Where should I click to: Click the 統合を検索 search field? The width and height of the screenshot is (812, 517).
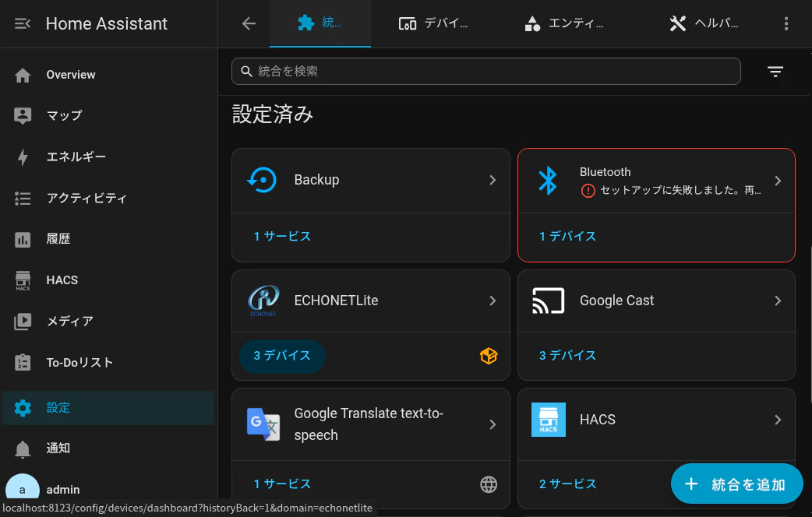coord(485,72)
